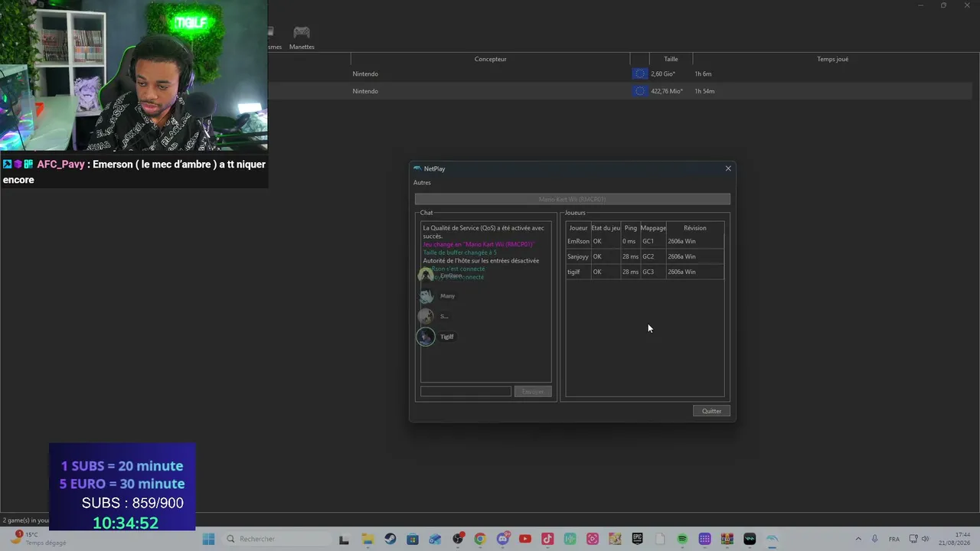Viewport: 980px width, 551px height.
Task: Click the Mario Kart Wii (RMCP01) game button
Action: click(572, 199)
